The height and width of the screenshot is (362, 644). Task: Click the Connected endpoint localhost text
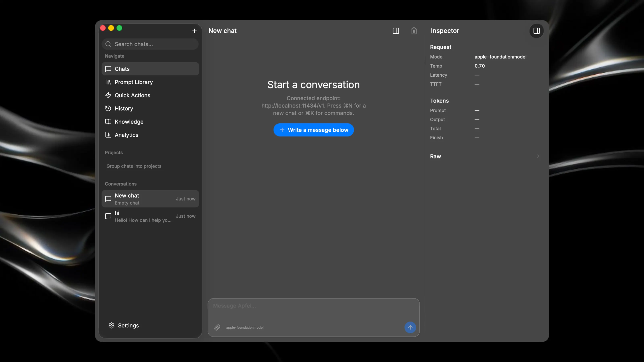(x=314, y=106)
